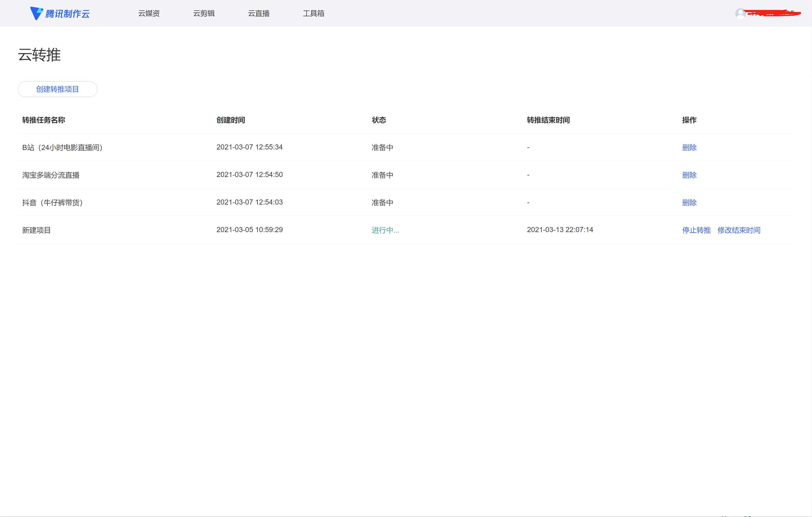Select the 淘宝多端分流直播 task name
Viewport: 812px width, 517px height.
[x=51, y=175]
